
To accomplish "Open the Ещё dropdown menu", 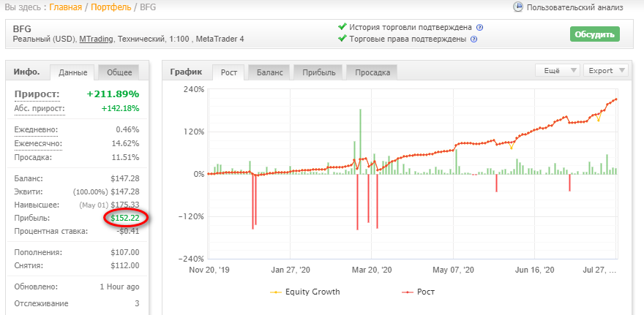I will (x=558, y=71).
